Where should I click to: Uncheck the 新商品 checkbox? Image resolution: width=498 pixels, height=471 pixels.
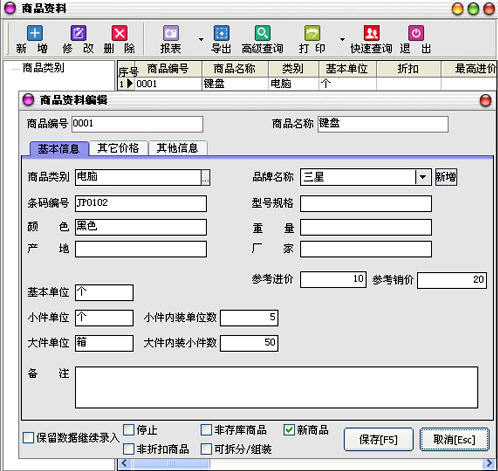pyautogui.click(x=289, y=430)
